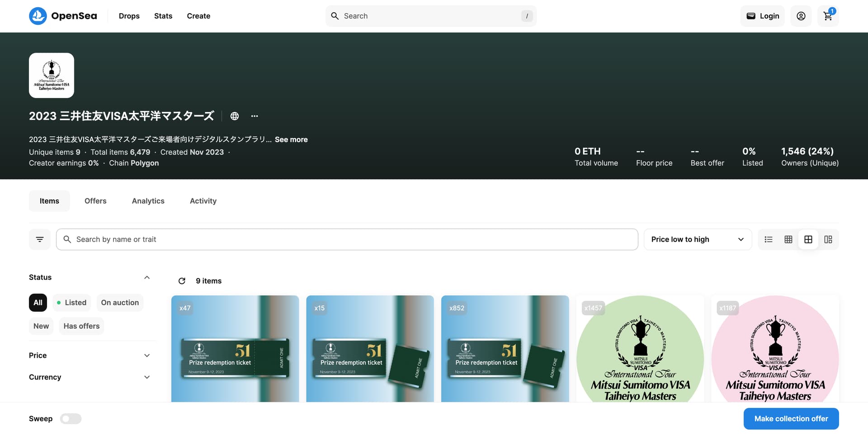This screenshot has height=435, width=868.
Task: Click the Chain Polygon text
Action: [134, 163]
